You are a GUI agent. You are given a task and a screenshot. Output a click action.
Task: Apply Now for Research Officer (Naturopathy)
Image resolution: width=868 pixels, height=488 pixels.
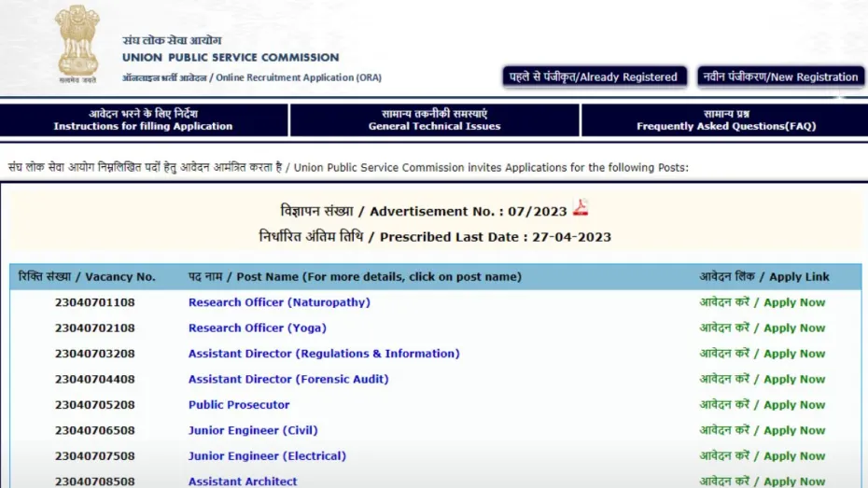[x=763, y=302]
